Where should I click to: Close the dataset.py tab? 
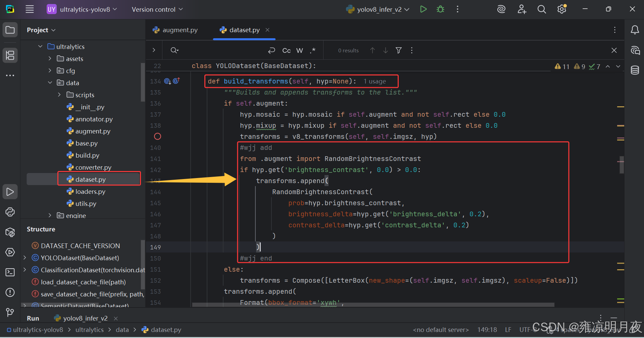(267, 30)
